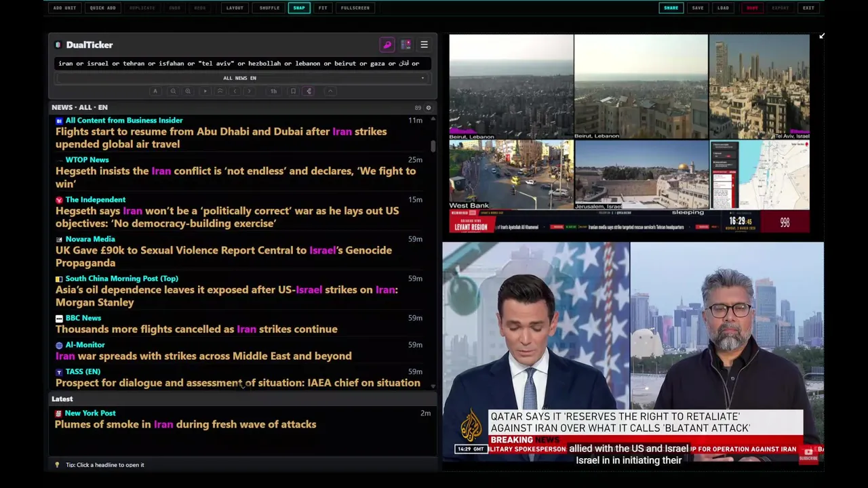
Task: Click the zoom out magnifier icon
Action: pos(173,91)
